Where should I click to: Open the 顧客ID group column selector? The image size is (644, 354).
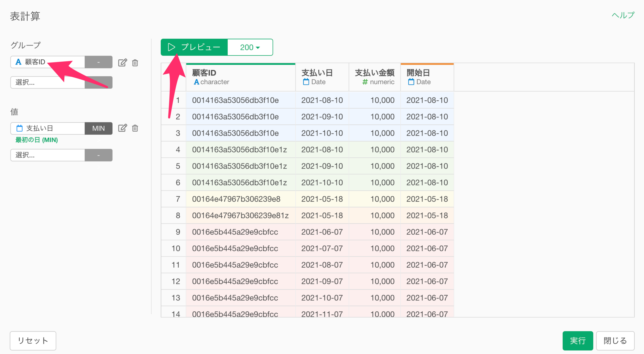[48, 62]
